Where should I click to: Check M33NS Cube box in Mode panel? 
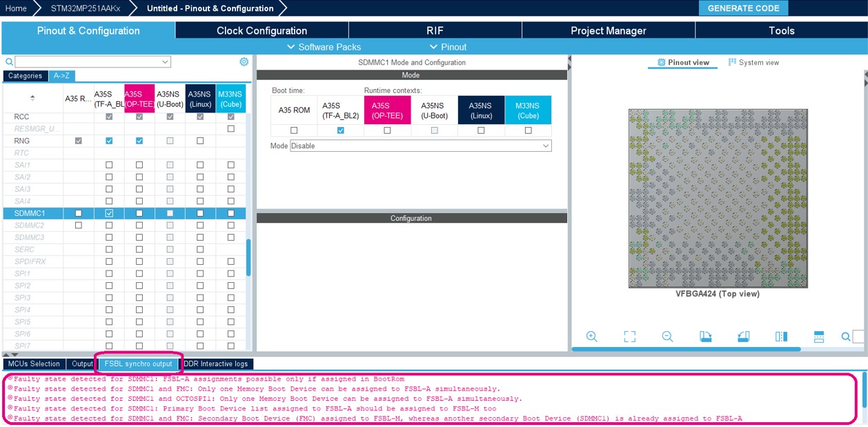tap(528, 130)
